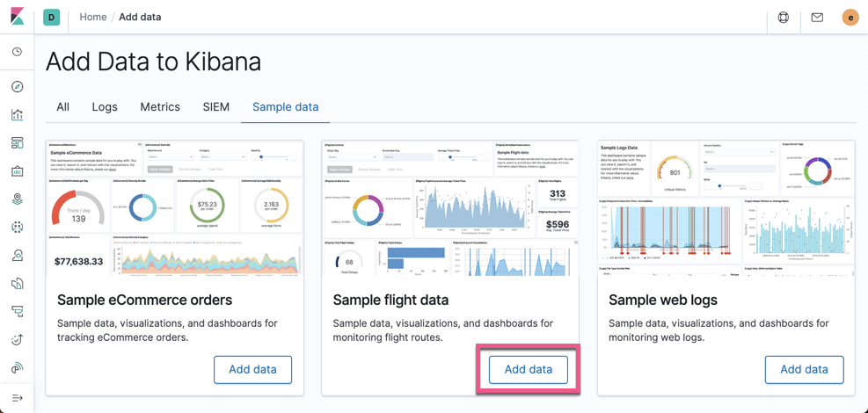Click the help lifebuoy icon
868x413 pixels.
(x=783, y=18)
